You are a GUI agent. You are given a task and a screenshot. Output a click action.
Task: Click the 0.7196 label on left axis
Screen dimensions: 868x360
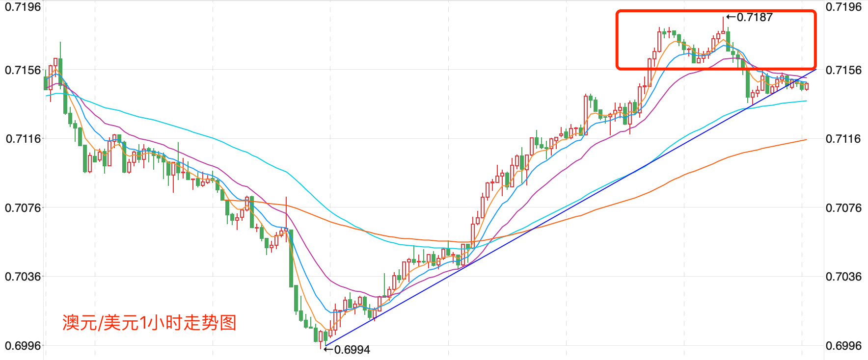pyautogui.click(x=23, y=7)
